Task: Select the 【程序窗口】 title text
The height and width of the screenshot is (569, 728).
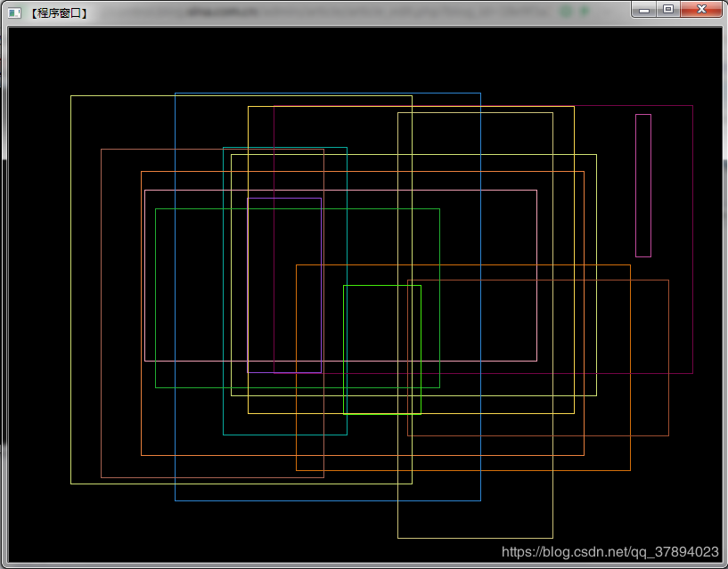Action: [x=59, y=13]
